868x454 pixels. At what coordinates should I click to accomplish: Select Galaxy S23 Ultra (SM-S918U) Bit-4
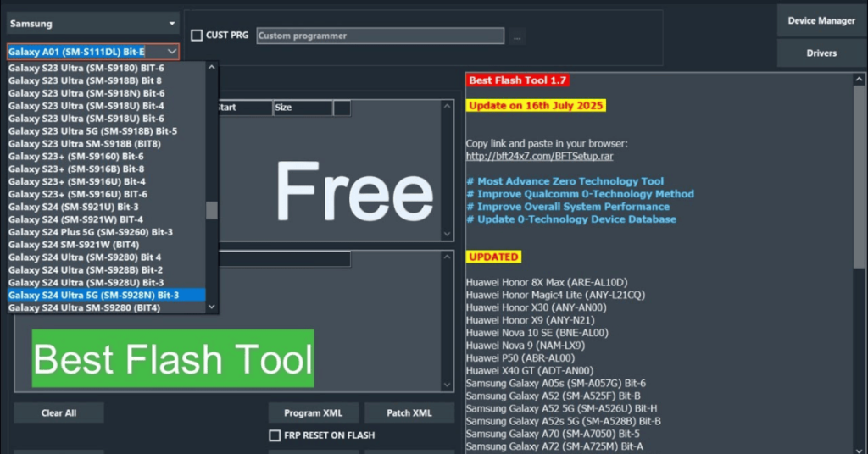pyautogui.click(x=106, y=106)
